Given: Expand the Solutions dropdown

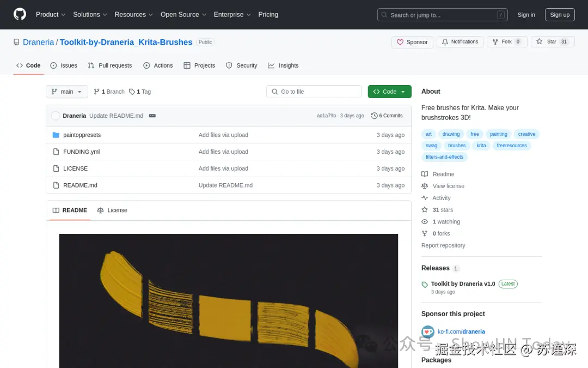Looking at the screenshot, I should (90, 15).
